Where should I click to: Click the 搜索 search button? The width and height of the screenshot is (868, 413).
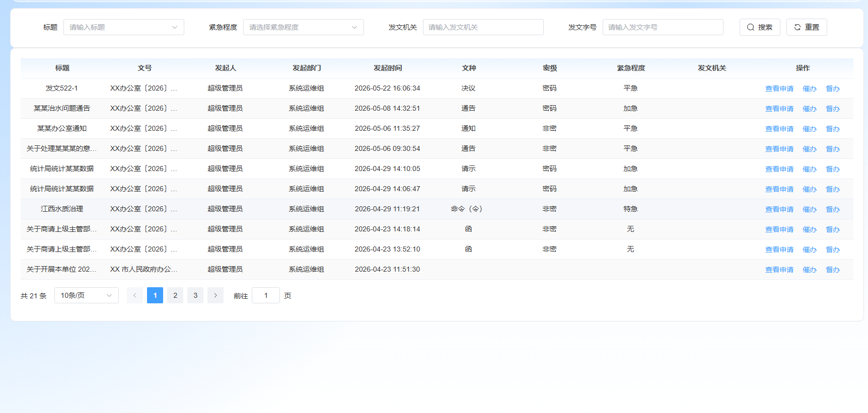pos(760,27)
